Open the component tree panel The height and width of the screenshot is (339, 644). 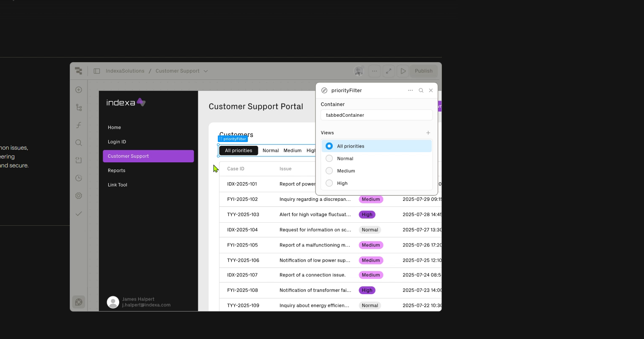coord(79,107)
